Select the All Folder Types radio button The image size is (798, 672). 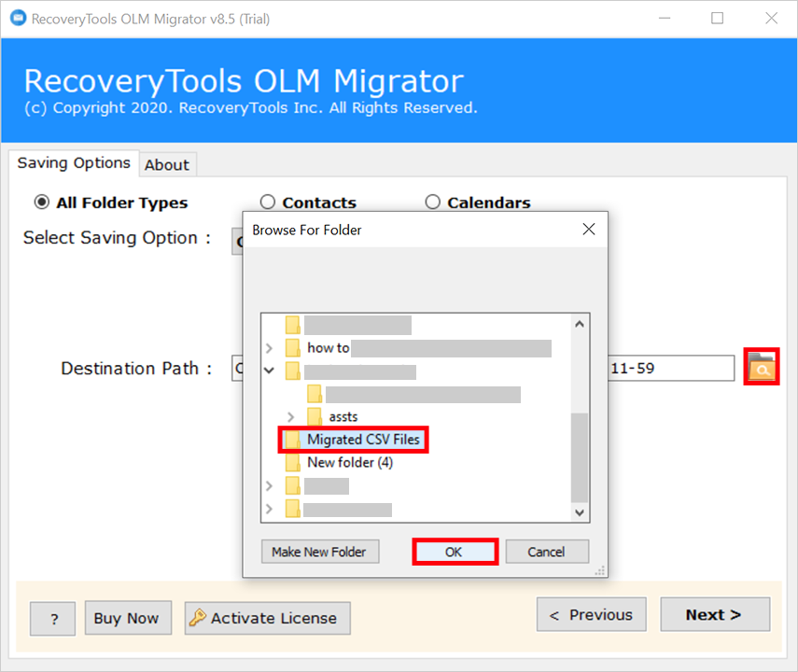42,203
